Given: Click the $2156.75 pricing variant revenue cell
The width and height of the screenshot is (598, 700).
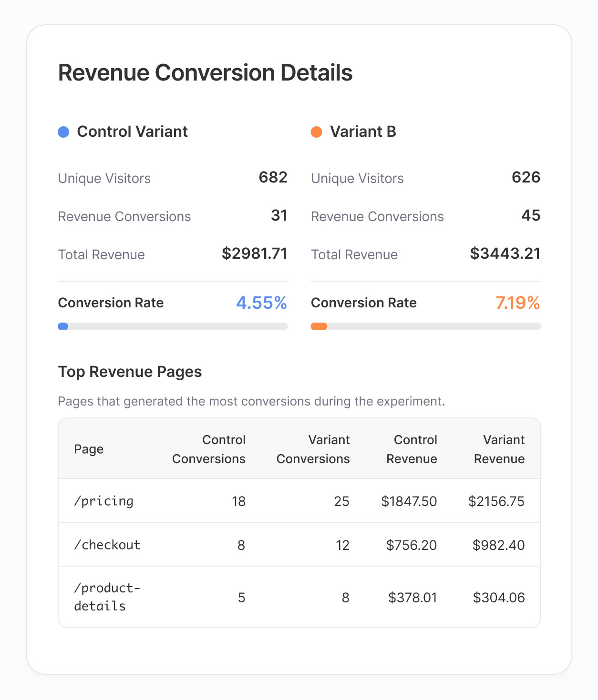Looking at the screenshot, I should coord(496,501).
